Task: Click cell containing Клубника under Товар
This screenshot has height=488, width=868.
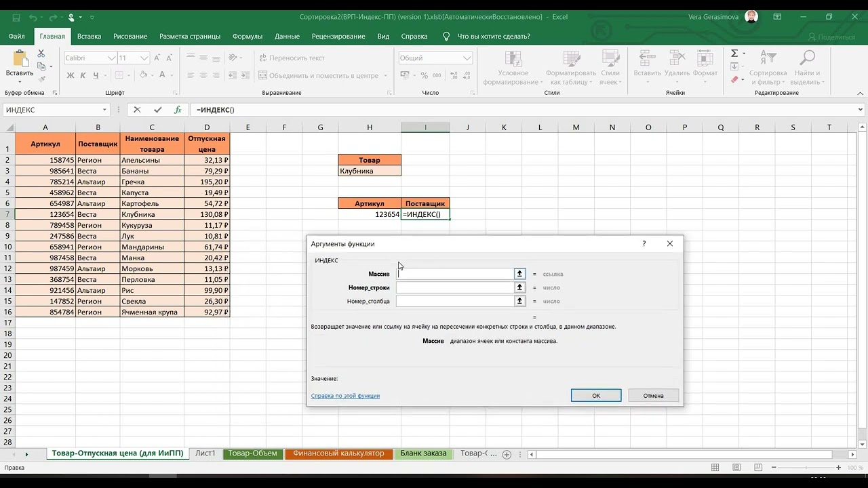Action: pyautogui.click(x=370, y=171)
